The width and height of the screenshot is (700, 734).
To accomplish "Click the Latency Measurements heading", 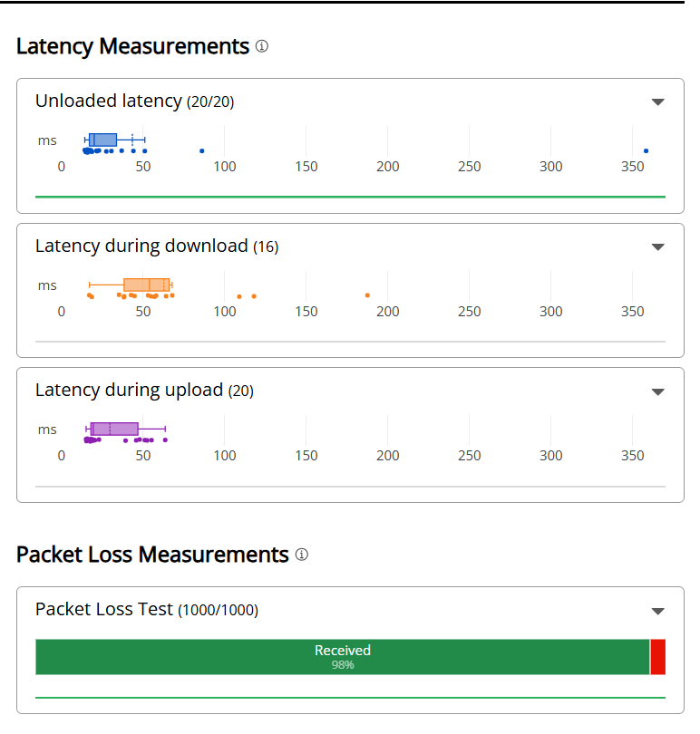I will 132,46.
